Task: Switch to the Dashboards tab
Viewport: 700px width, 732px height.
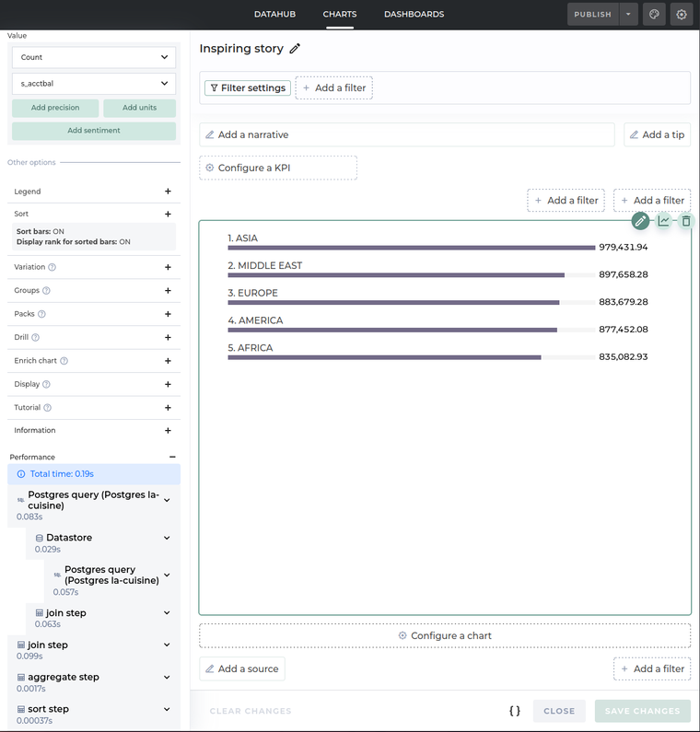Action: pyautogui.click(x=414, y=15)
